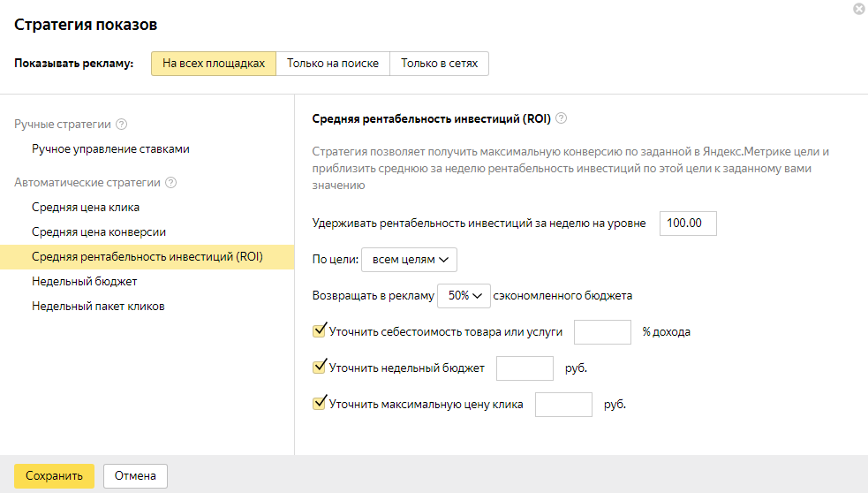Screen dimensions: 868x493
Task: Close the Стратегия показов dialog
Action: point(858,9)
